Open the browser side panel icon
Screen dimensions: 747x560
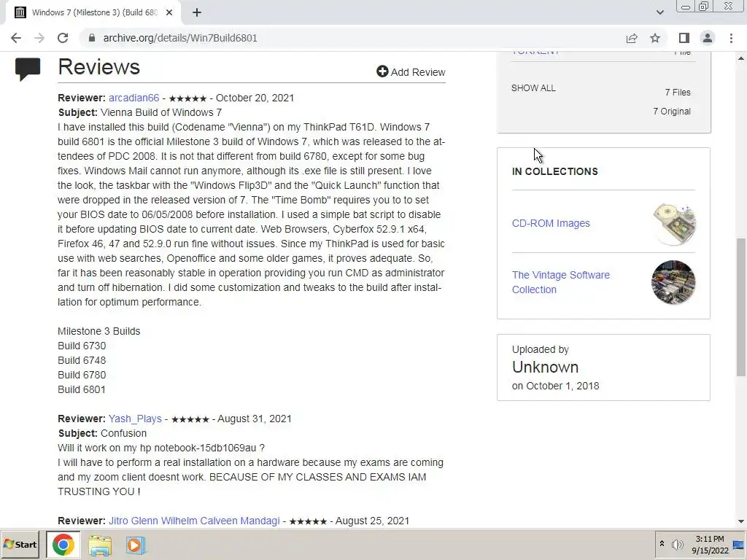click(x=684, y=38)
